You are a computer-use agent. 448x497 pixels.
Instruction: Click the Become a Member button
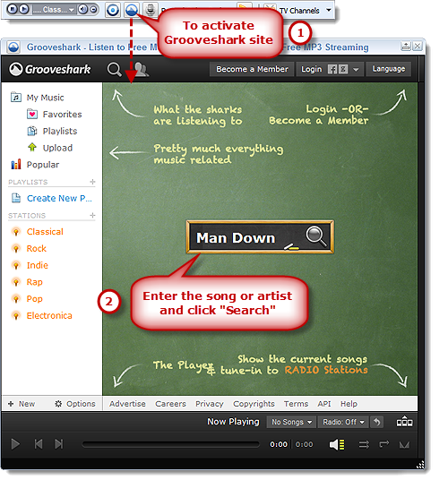252,69
